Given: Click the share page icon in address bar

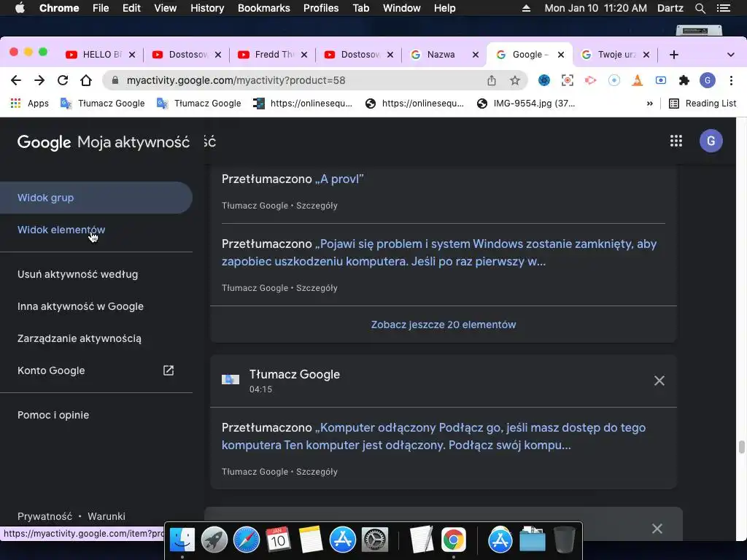Looking at the screenshot, I should [x=492, y=80].
